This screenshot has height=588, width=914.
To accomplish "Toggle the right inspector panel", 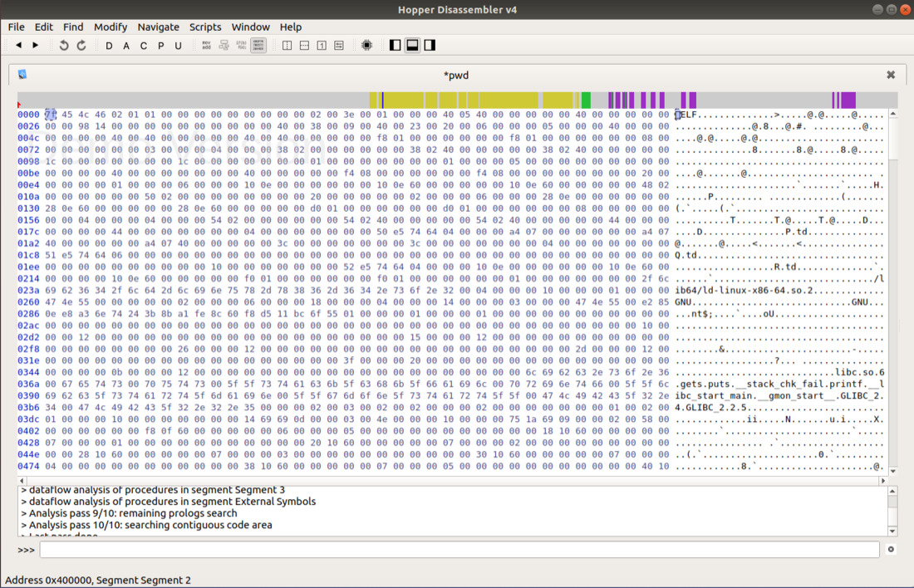I will tap(430, 45).
